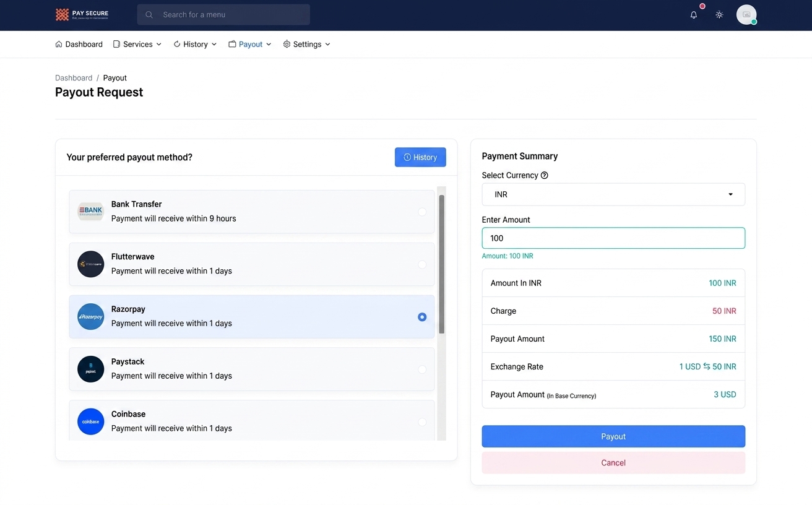The image size is (812, 505).
Task: Expand the Services menu
Action: [x=137, y=45]
